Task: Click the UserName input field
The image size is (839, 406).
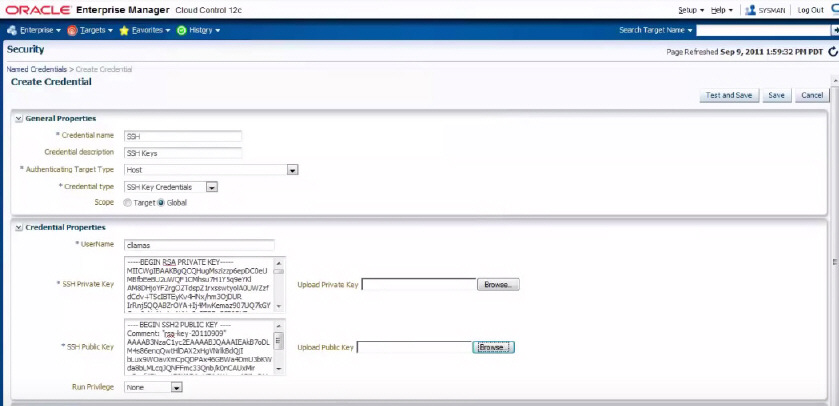Action: click(x=199, y=245)
